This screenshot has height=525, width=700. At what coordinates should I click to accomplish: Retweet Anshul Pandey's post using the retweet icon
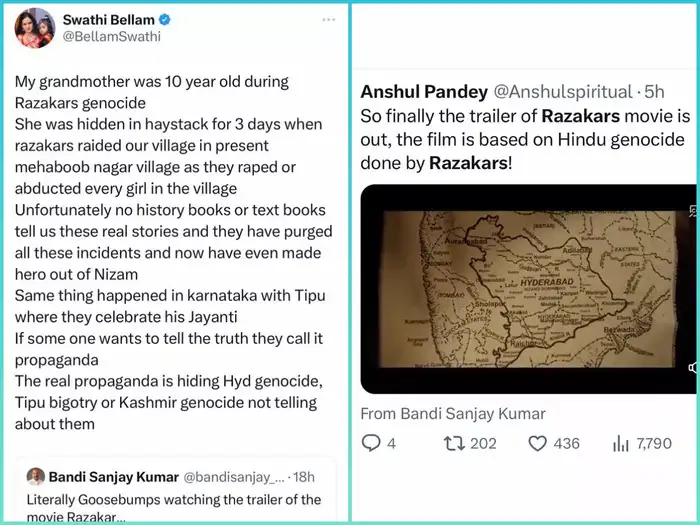coord(456,442)
